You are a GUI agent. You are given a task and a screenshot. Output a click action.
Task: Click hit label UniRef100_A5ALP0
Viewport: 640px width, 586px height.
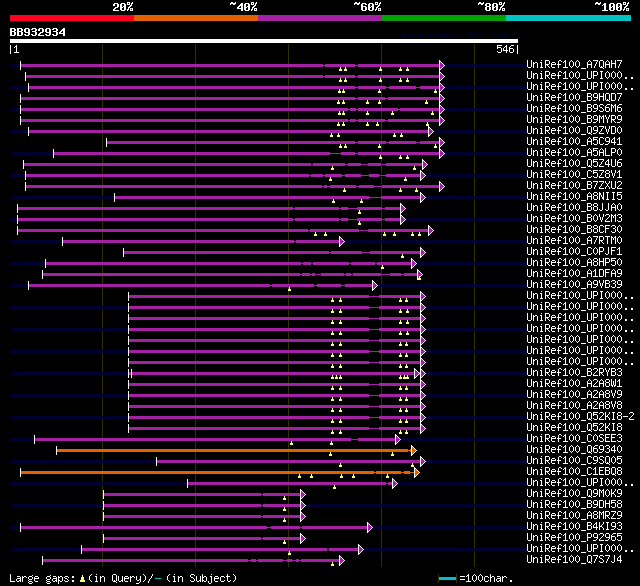pos(574,153)
